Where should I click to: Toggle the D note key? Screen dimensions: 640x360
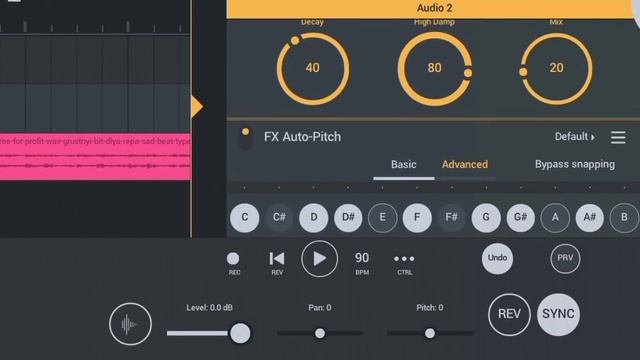pos(313,217)
